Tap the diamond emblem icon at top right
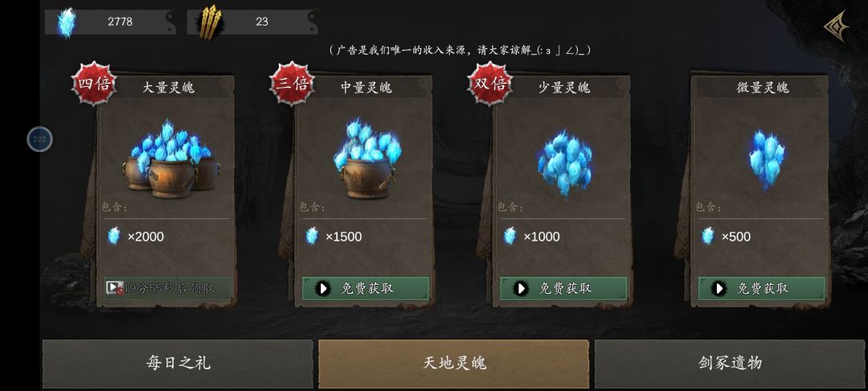 click(837, 26)
